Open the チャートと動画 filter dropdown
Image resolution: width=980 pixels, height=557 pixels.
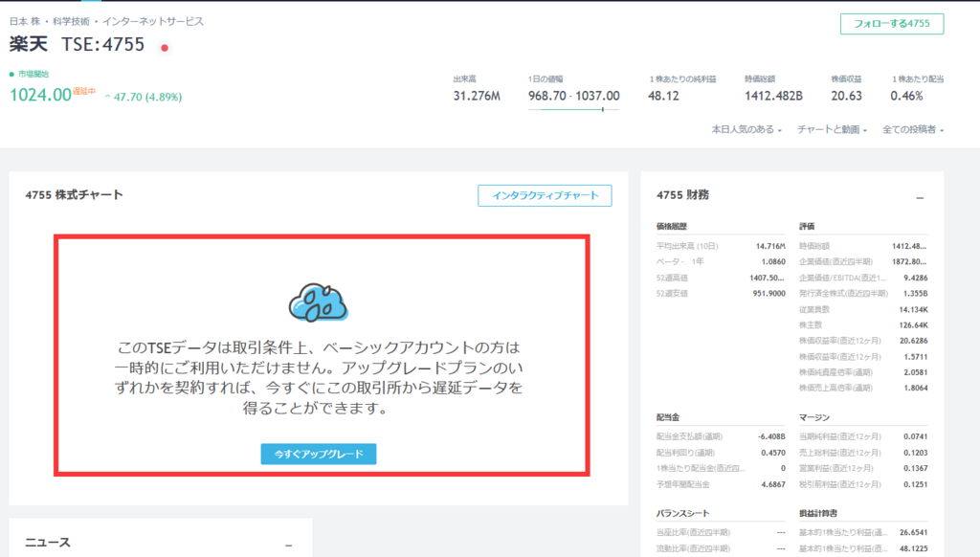tap(832, 129)
